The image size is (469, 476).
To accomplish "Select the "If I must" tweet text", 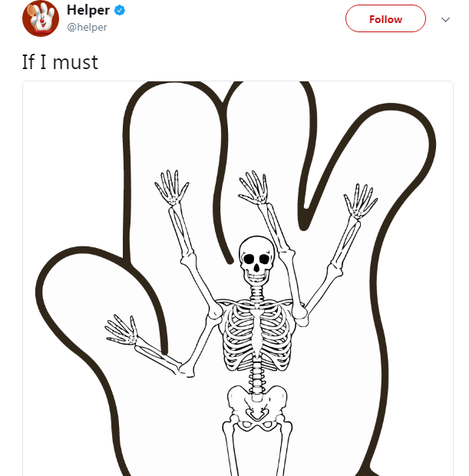I will click(x=60, y=62).
